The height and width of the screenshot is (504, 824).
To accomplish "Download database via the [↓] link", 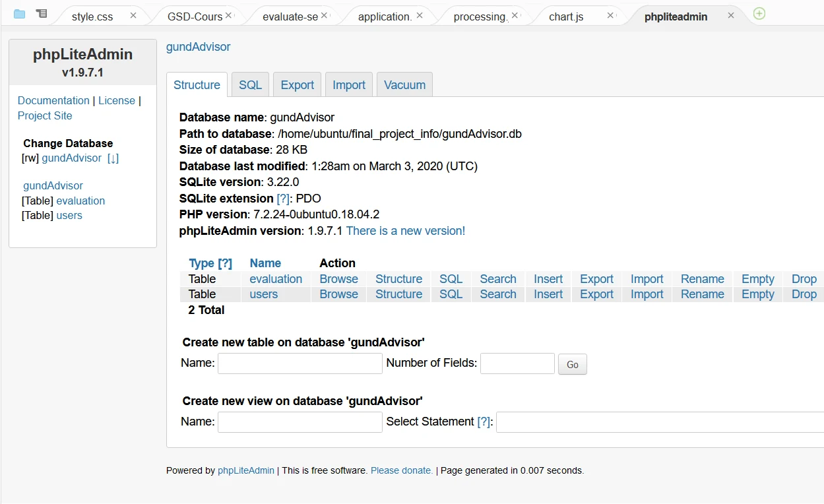I will (x=113, y=158).
